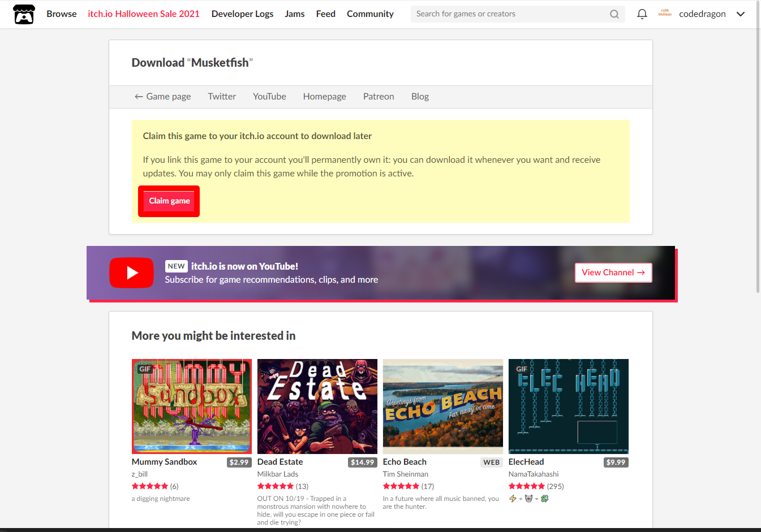Screen dimensions: 761x532
Task: Click the GIF badge on ElecHead
Action: pyautogui.click(x=522, y=369)
